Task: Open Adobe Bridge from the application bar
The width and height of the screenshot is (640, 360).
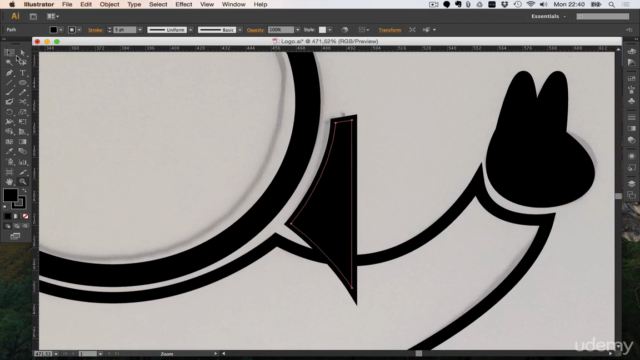Action: [33, 16]
